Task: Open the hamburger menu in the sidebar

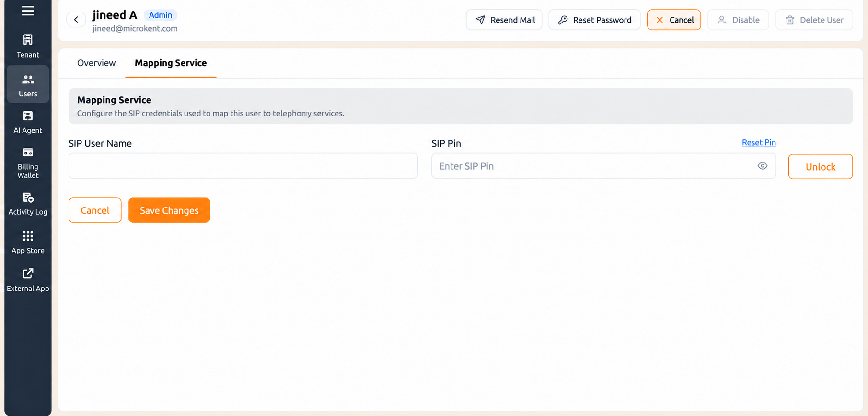Action: 28,11
